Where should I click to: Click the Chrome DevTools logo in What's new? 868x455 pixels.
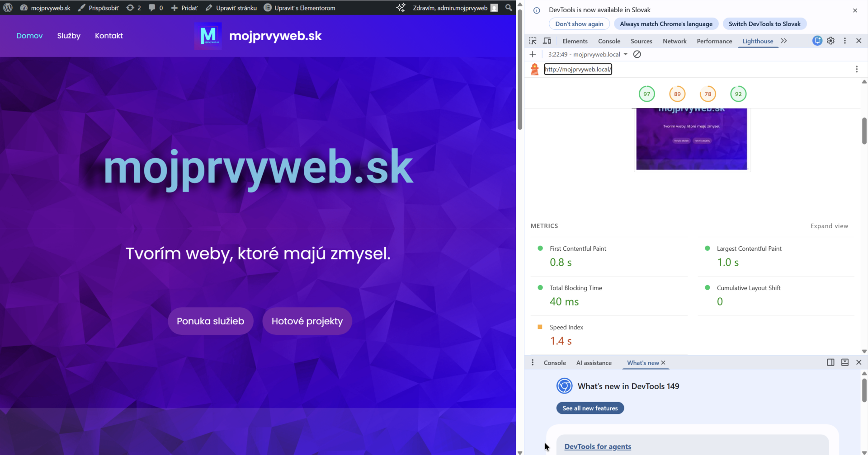point(564,386)
